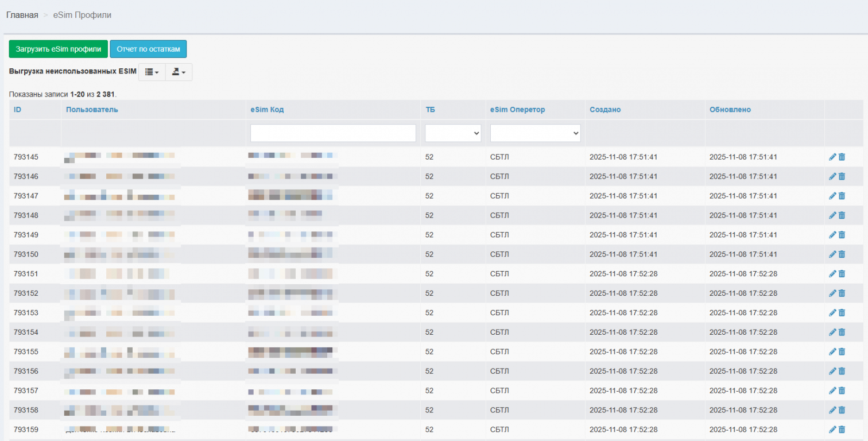The width and height of the screenshot is (868, 441).
Task: Click the Отчет по остаткам button
Action: click(x=148, y=49)
